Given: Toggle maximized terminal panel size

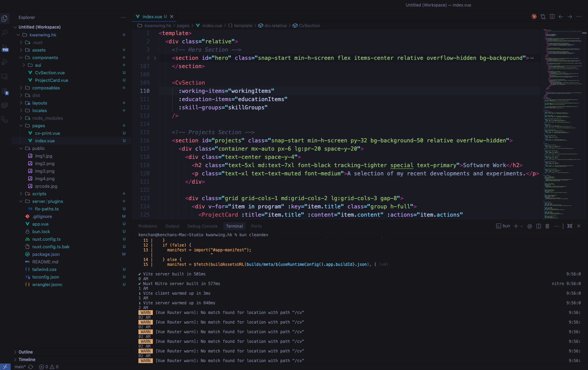Looking at the screenshot, I should coord(570,226).
